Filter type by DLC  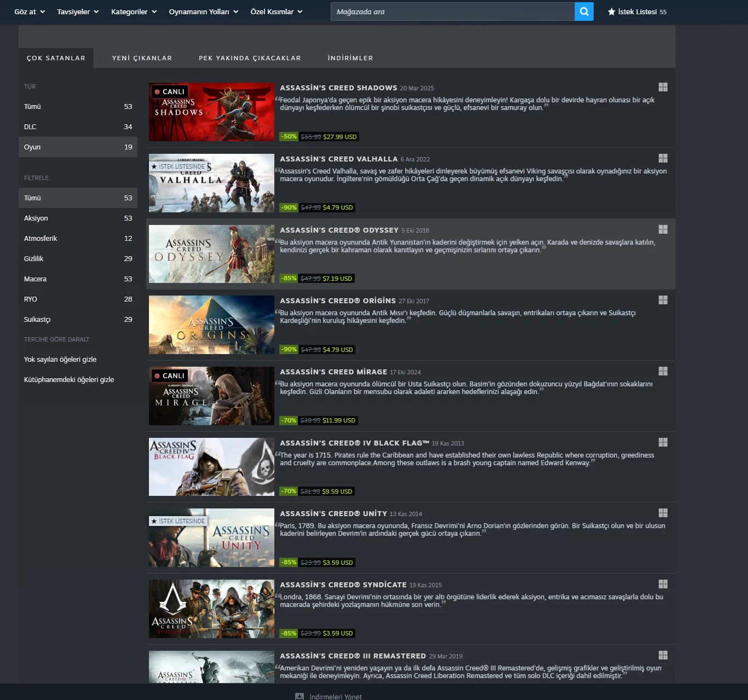(78, 127)
